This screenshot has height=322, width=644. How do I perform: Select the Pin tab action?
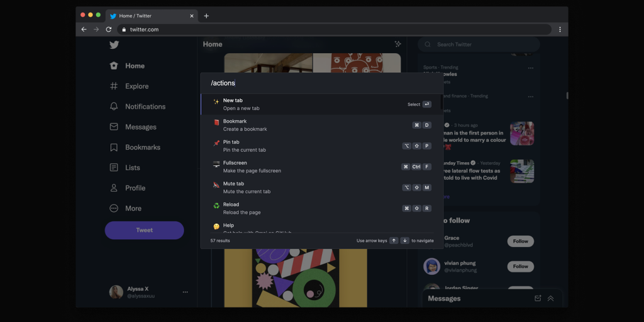(x=320, y=146)
